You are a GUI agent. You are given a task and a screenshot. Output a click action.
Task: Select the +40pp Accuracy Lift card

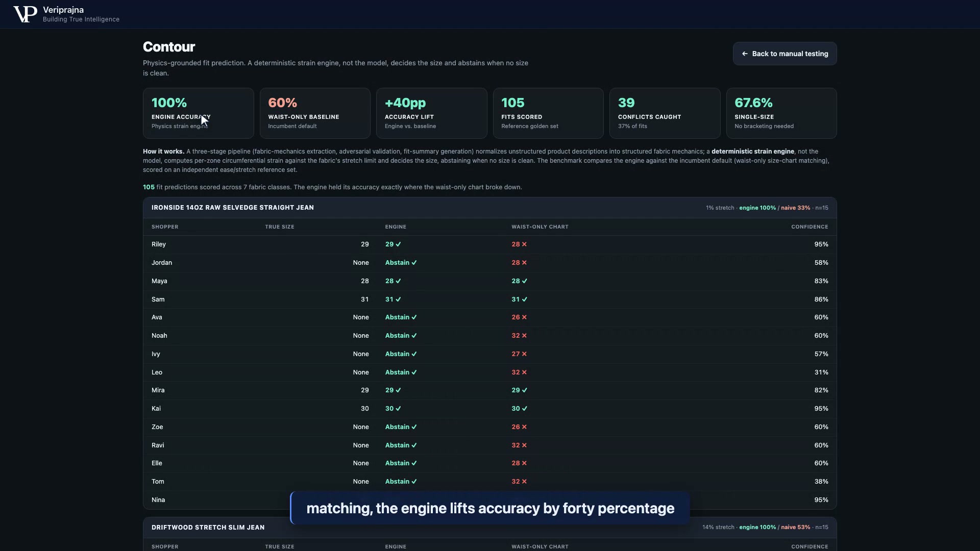[x=431, y=113]
